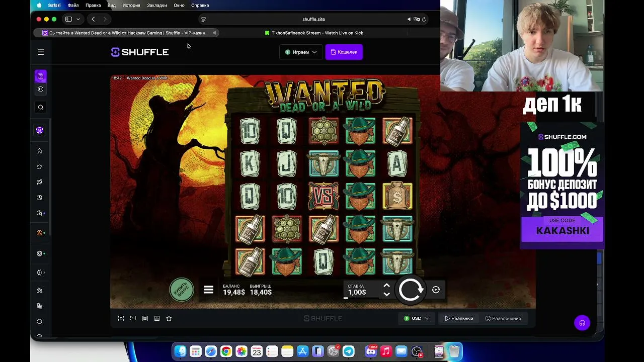This screenshot has height=362, width=644.
Task: Enable autoplay next to the spin button
Action: tap(436, 290)
